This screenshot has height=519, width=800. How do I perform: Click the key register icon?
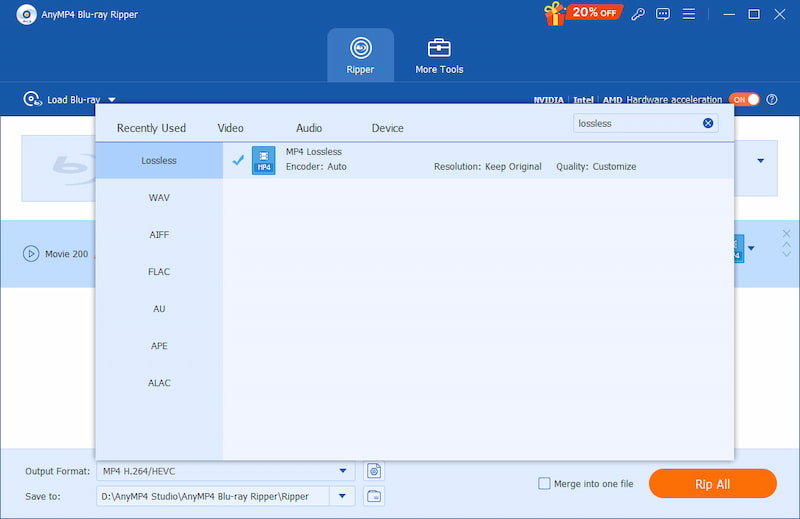click(x=638, y=14)
